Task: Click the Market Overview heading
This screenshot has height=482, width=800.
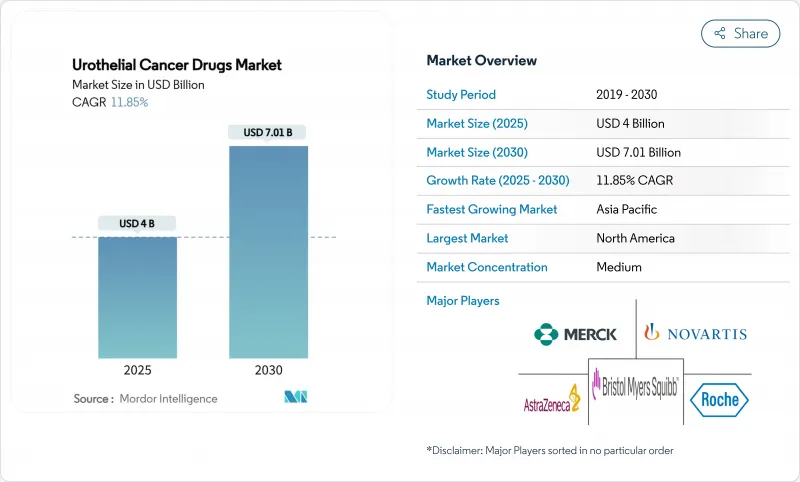Action: tap(481, 60)
